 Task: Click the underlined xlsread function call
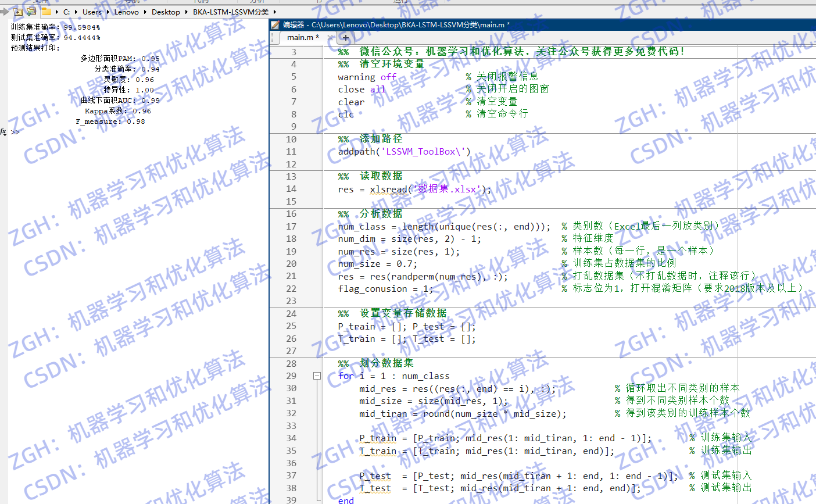click(388, 189)
